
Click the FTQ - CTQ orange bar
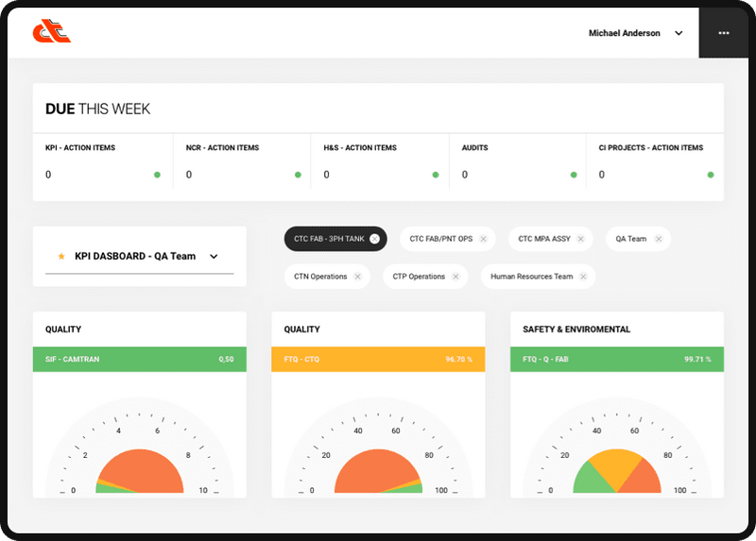tap(378, 359)
